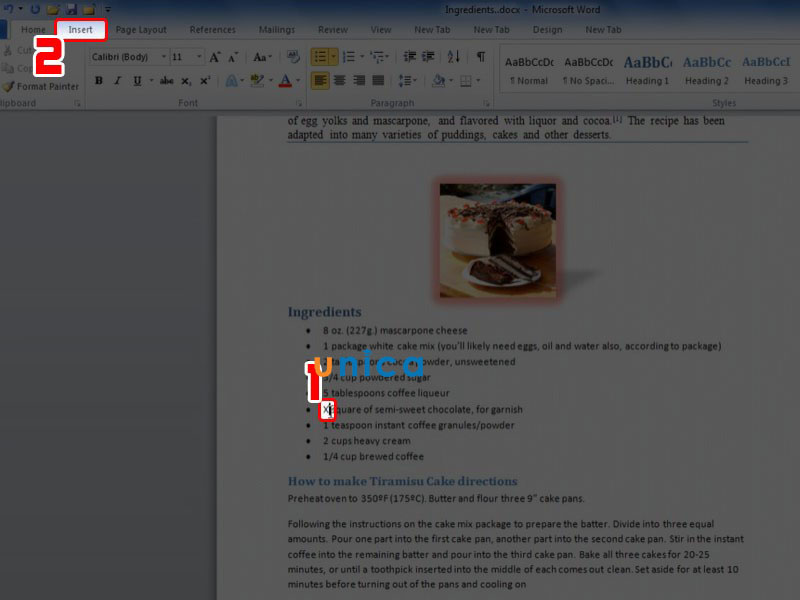This screenshot has width=800, height=600.
Task: Toggle bold formatting in Font group
Action: pos(98,81)
